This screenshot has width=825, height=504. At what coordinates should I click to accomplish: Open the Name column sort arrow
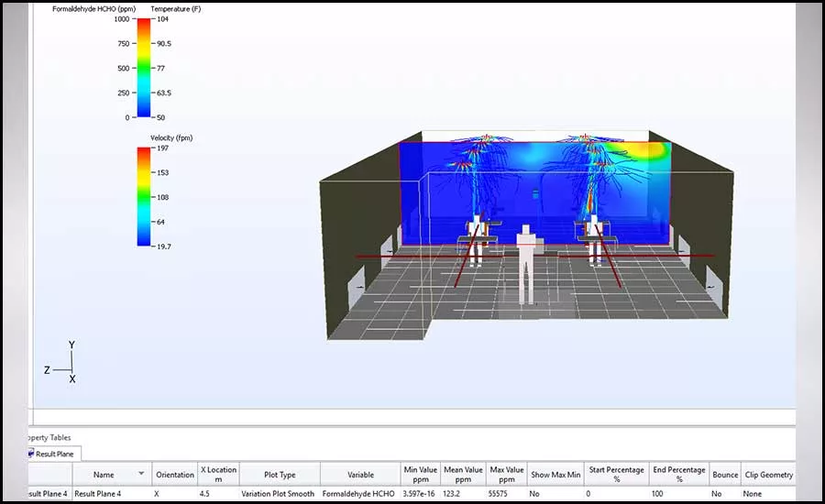[x=141, y=474]
